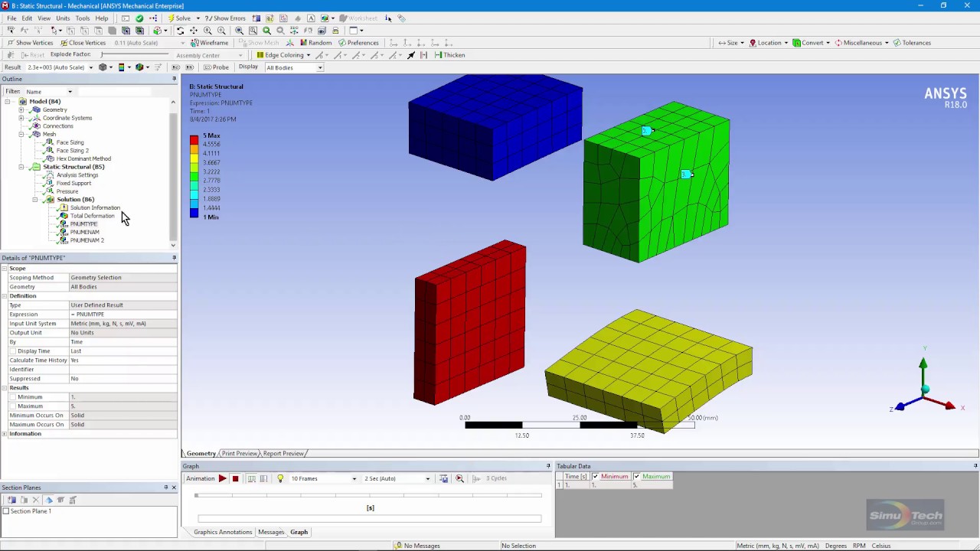Open the View menu
The width and height of the screenshot is (980, 551).
point(44,18)
